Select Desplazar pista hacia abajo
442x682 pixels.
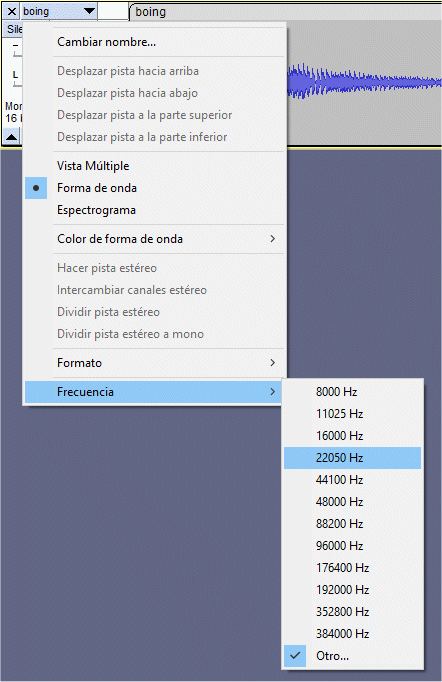[x=154, y=93]
